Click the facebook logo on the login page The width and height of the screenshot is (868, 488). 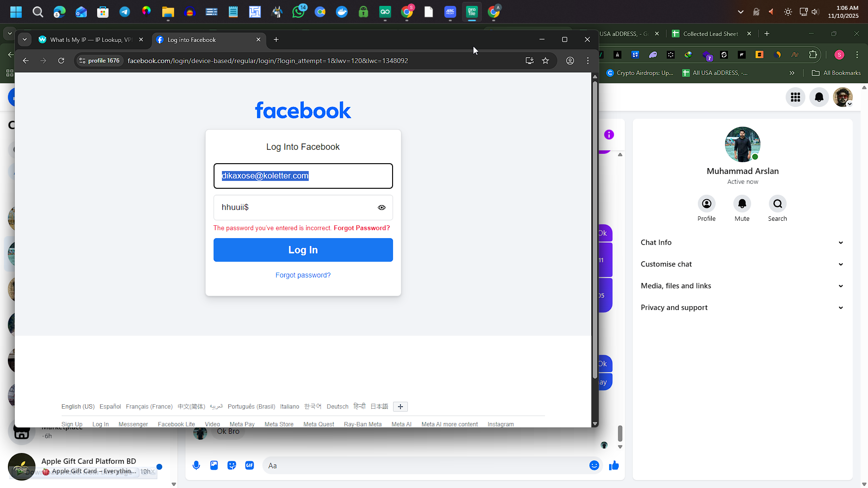(303, 110)
